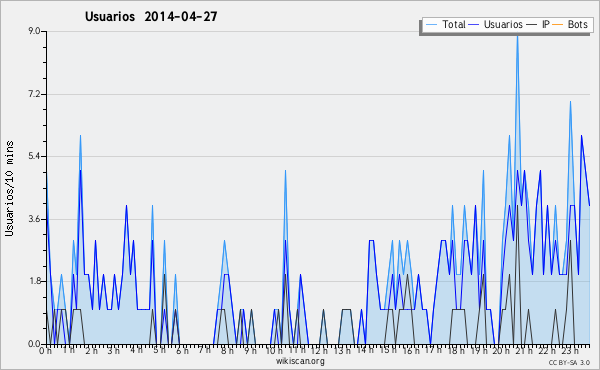This screenshot has height=370, width=600.
Task: Click the x-axis label "14 h"
Action: point(364,350)
